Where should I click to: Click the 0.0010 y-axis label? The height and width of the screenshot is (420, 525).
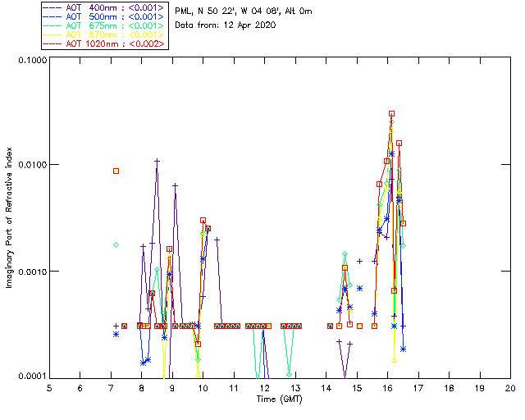pyautogui.click(x=33, y=272)
